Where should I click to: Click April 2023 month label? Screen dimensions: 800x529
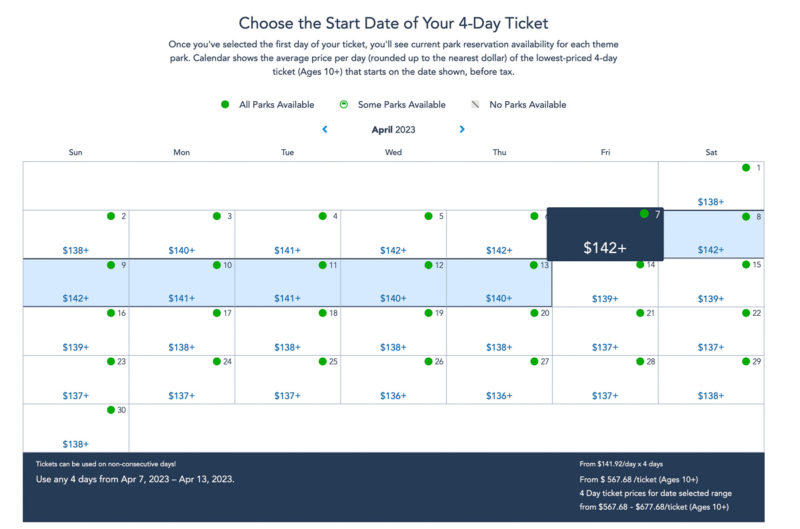393,130
